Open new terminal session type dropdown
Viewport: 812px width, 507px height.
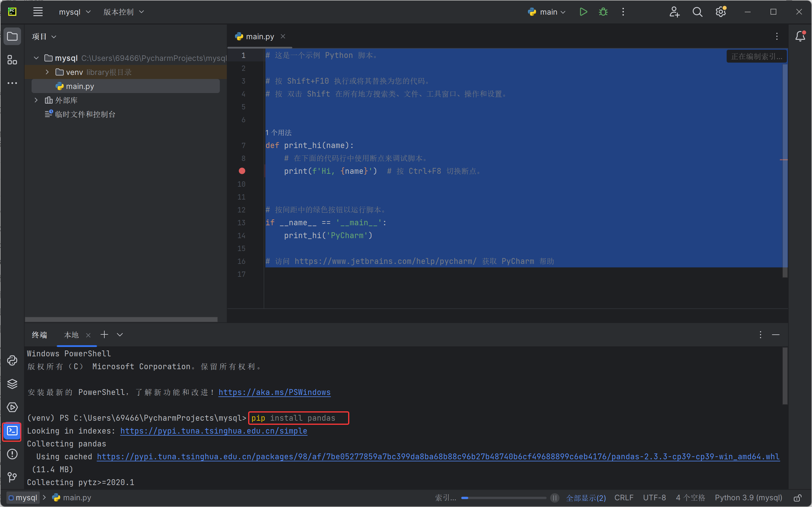click(x=120, y=335)
